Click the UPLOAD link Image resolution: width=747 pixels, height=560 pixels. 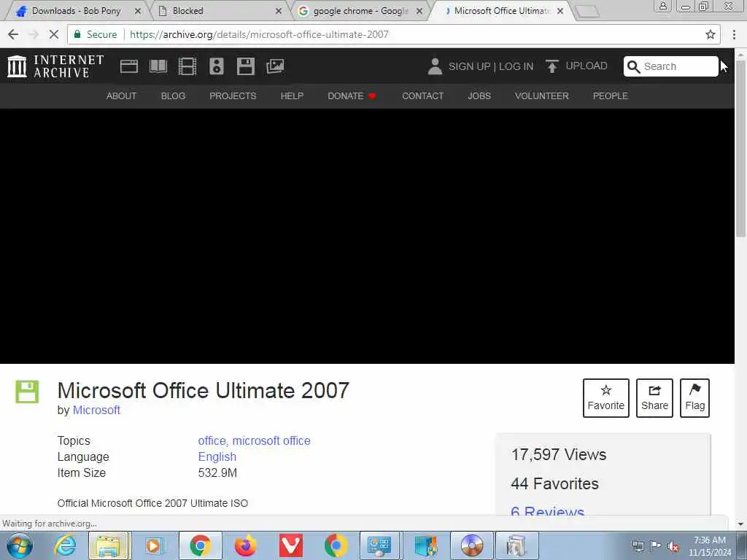[587, 66]
